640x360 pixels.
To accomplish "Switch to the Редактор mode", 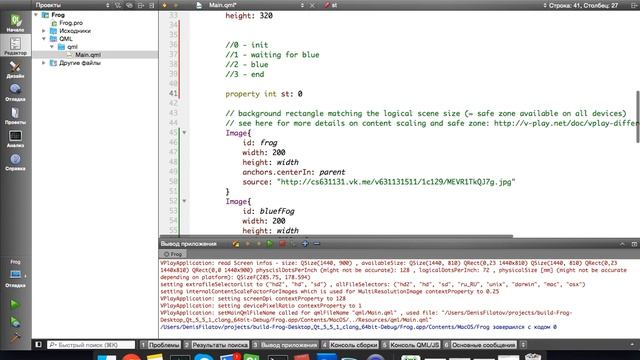I will pos(16,46).
